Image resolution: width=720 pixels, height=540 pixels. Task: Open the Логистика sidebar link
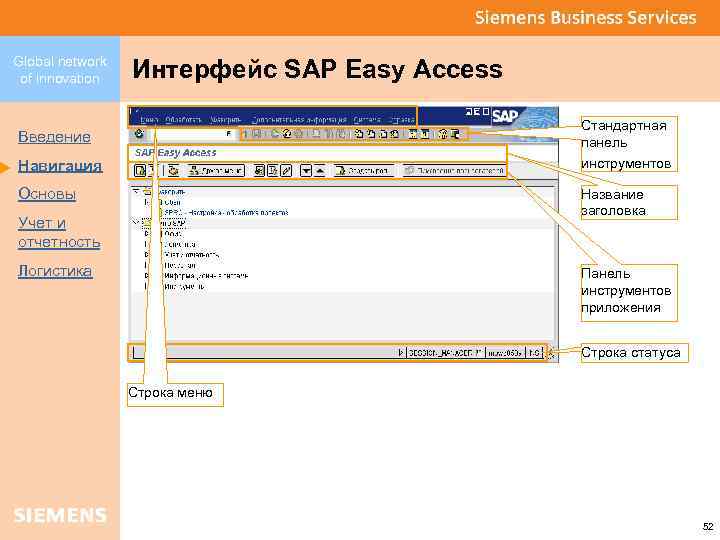pos(55,271)
